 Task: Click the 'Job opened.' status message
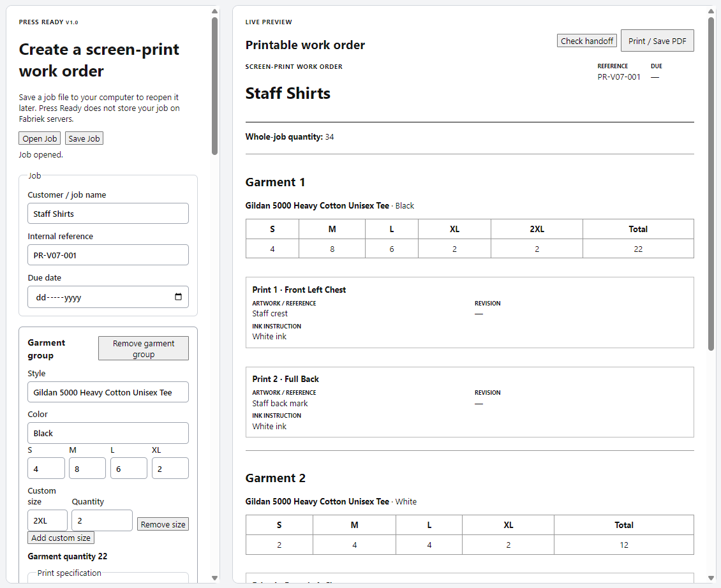pos(41,154)
